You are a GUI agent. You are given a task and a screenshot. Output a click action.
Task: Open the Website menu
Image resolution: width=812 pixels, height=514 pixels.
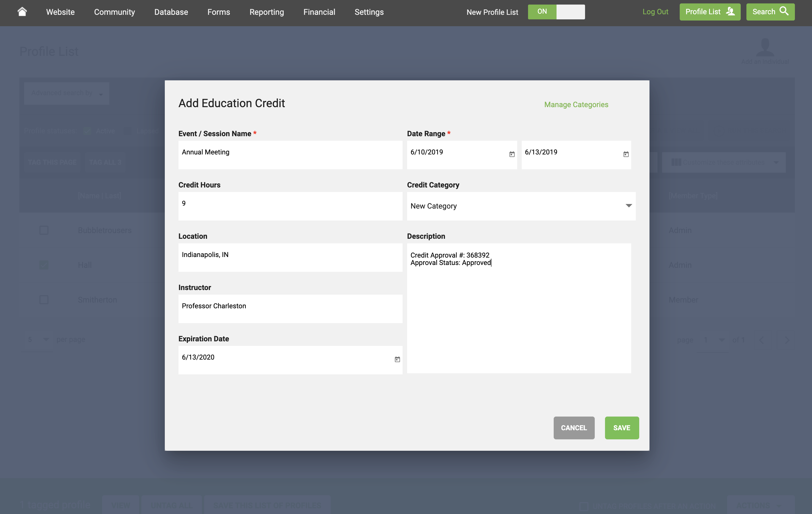[x=60, y=12]
